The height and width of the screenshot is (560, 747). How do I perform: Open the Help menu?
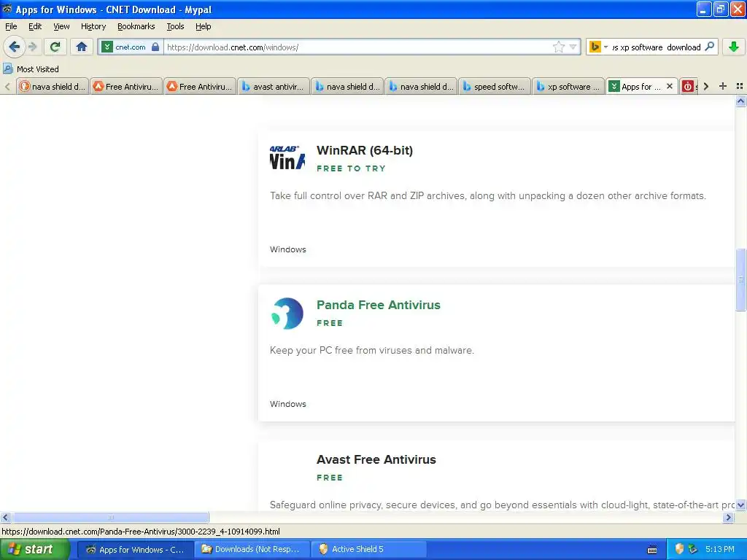(x=204, y=26)
